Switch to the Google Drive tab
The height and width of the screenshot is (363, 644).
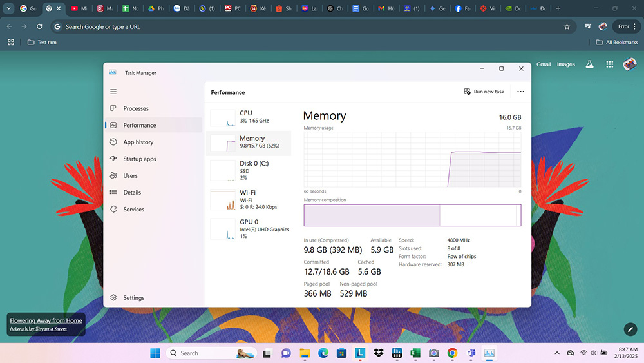[x=156, y=8]
